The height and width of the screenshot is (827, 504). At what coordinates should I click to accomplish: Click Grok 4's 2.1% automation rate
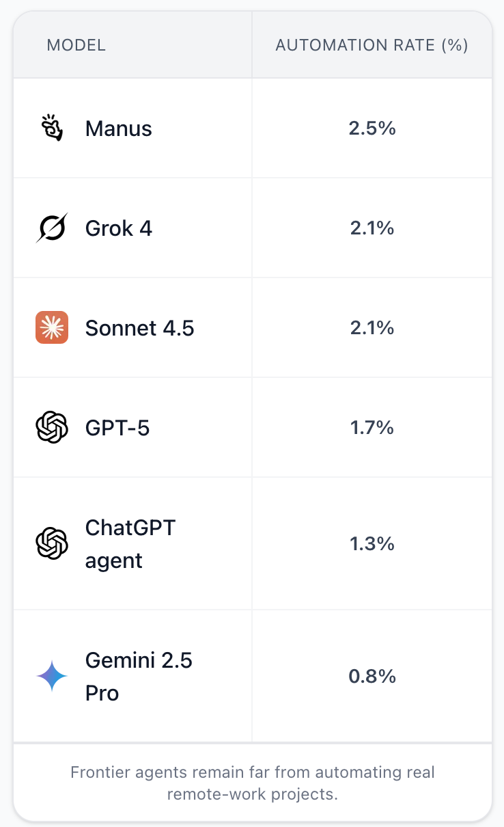(x=372, y=228)
